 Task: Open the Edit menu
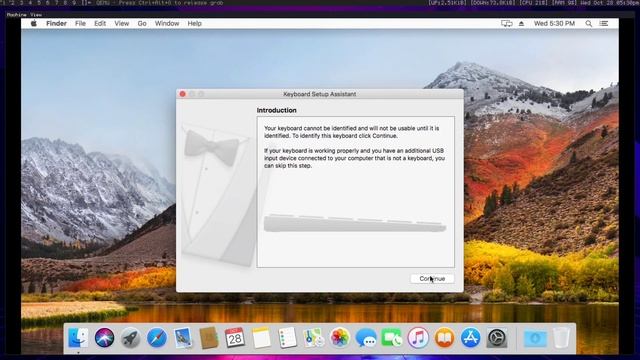coord(100,24)
